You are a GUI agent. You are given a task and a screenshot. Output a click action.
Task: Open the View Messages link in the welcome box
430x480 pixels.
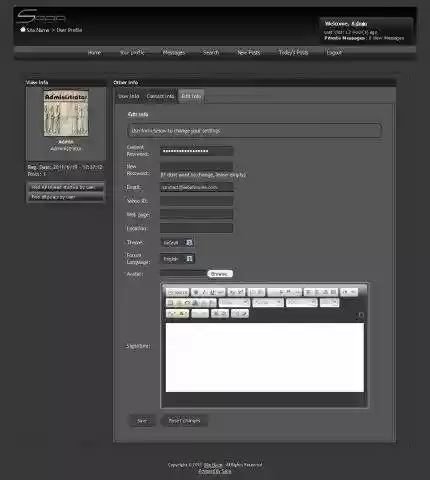pos(388,38)
